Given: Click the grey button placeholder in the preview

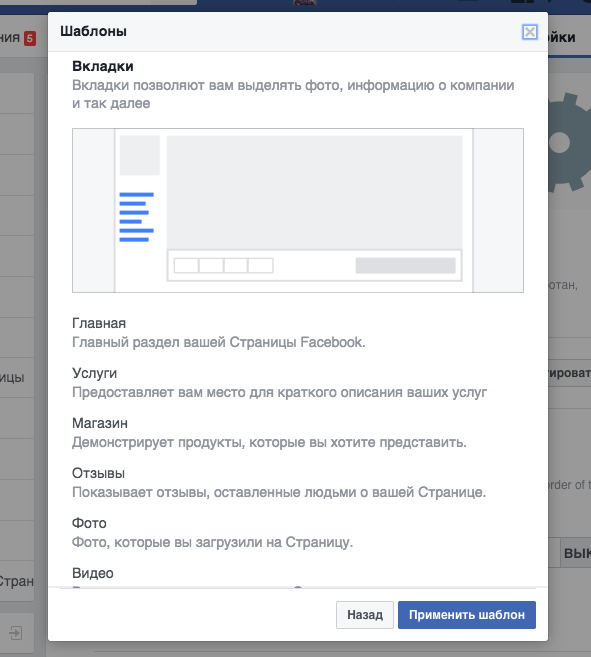Looking at the screenshot, I should pyautogui.click(x=405, y=266).
